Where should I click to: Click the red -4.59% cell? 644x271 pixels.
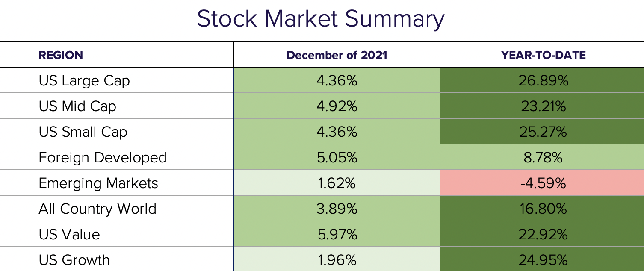[543, 183]
